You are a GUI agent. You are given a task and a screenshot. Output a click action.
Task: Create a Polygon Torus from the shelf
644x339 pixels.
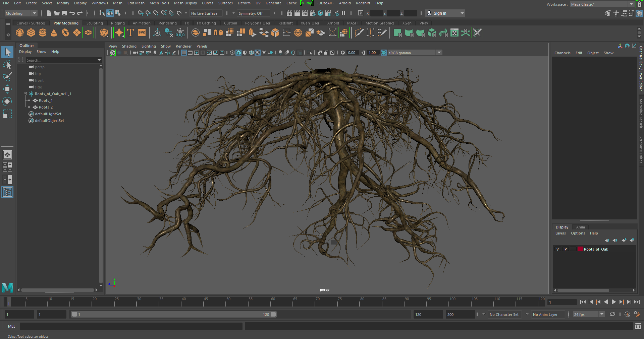(65, 32)
